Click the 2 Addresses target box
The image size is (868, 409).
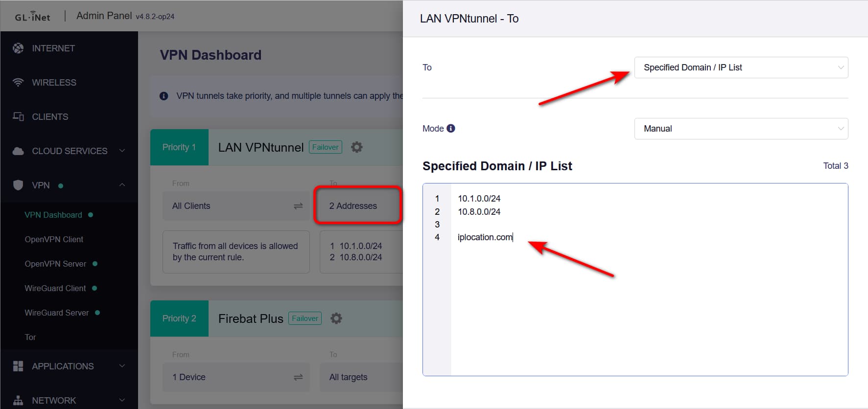[x=357, y=205]
